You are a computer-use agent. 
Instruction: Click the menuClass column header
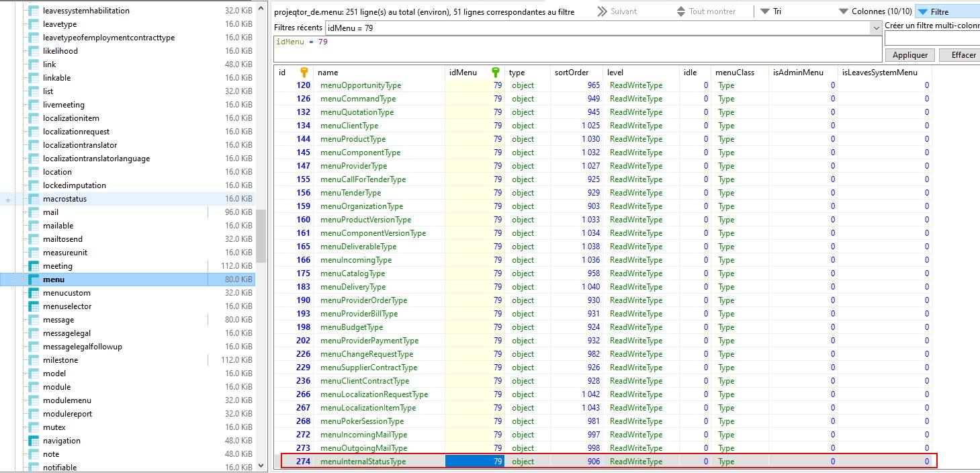click(x=734, y=73)
